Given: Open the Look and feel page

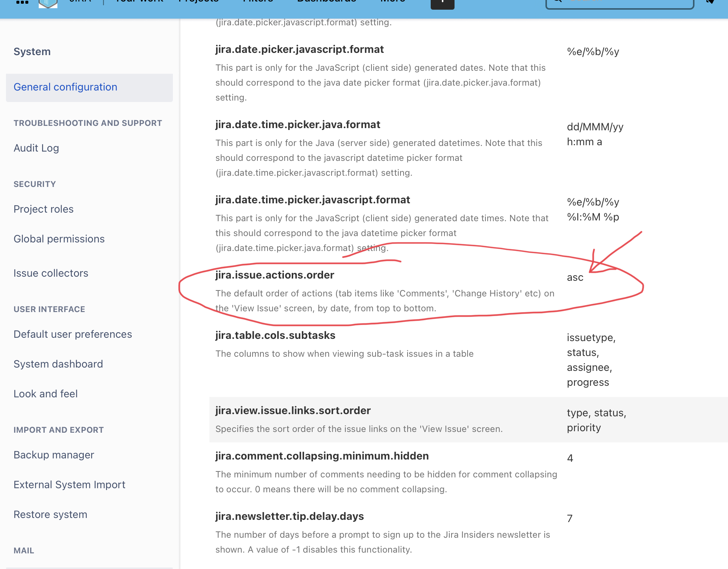Looking at the screenshot, I should click(x=45, y=394).
